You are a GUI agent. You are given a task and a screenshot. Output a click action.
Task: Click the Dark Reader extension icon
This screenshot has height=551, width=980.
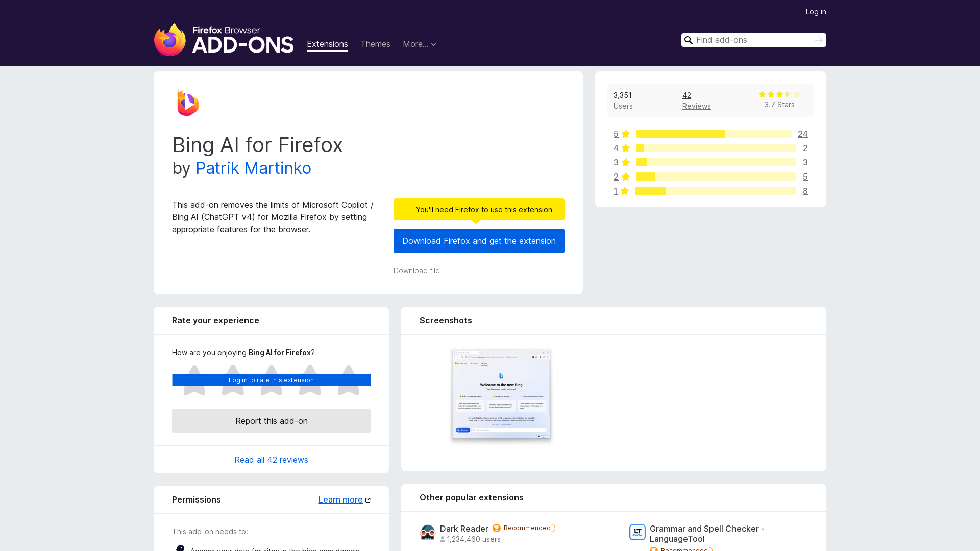(428, 532)
